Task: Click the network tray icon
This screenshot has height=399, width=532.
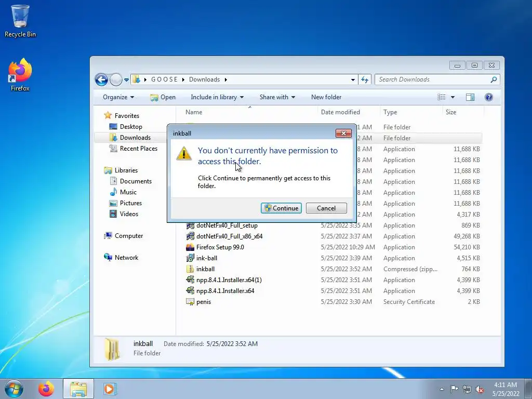Action: (x=467, y=389)
